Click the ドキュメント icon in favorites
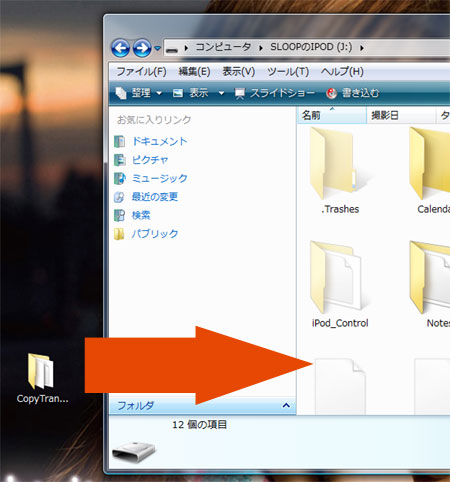 tap(119, 142)
